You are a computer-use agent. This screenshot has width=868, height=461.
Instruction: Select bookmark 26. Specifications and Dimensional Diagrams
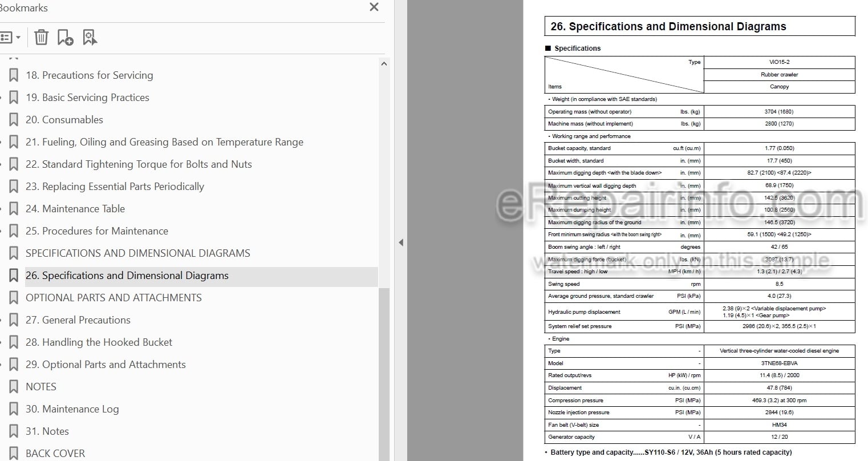tap(127, 276)
